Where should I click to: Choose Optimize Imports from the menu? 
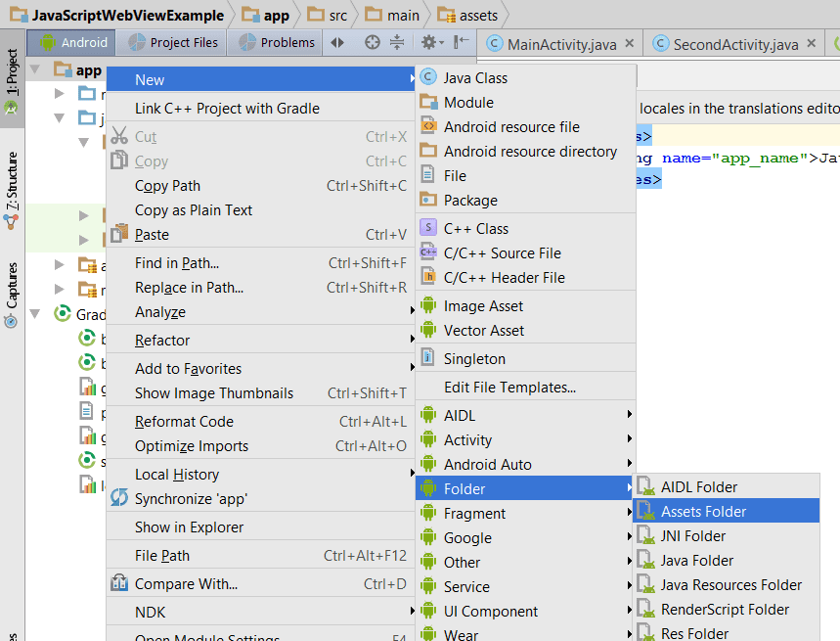pyautogui.click(x=261, y=446)
